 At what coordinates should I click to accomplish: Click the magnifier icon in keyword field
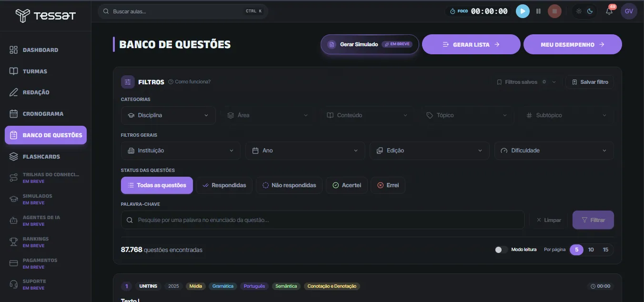coord(130,220)
